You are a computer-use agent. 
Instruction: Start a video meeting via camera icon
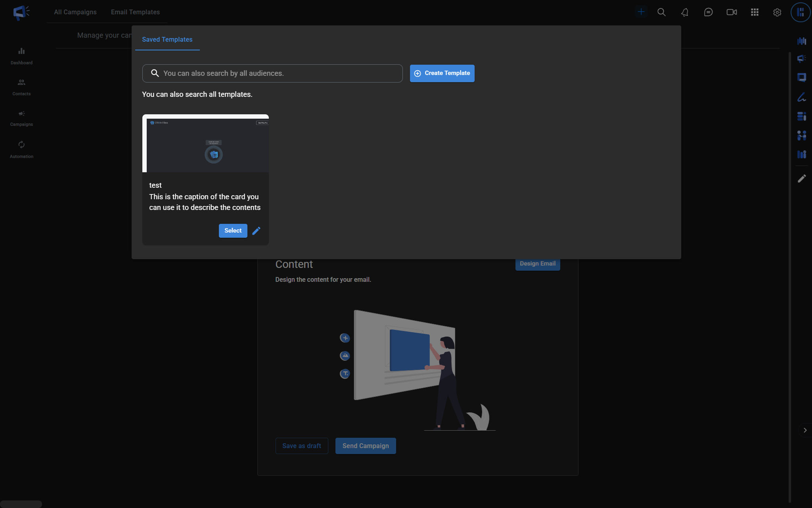tap(732, 12)
